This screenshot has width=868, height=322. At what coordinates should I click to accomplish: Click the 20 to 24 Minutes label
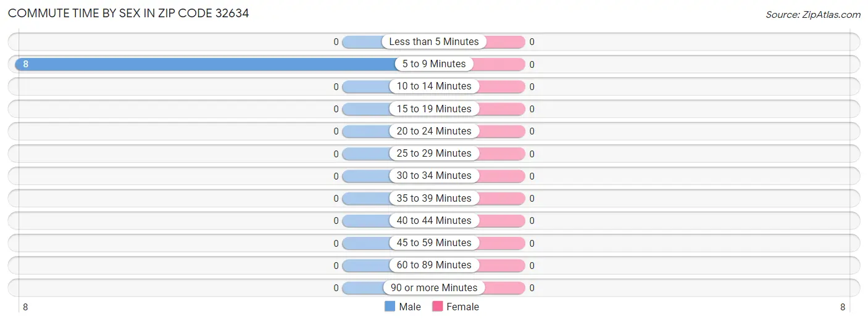coord(434,131)
